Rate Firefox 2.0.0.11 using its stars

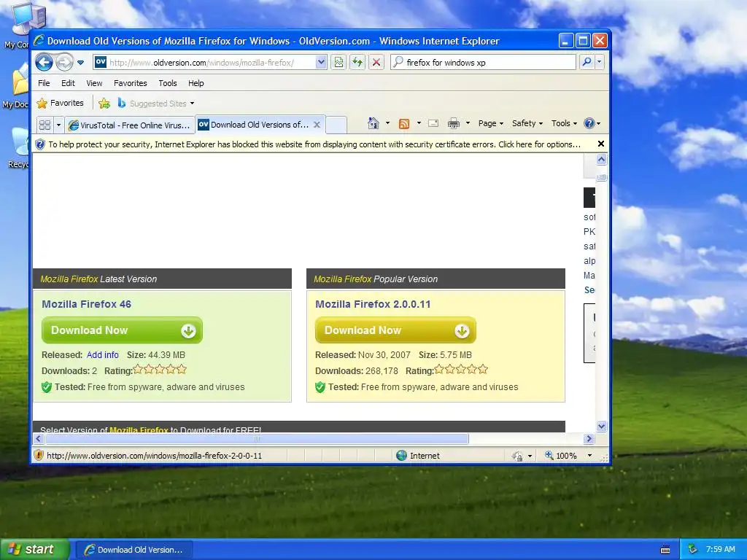[461, 369]
